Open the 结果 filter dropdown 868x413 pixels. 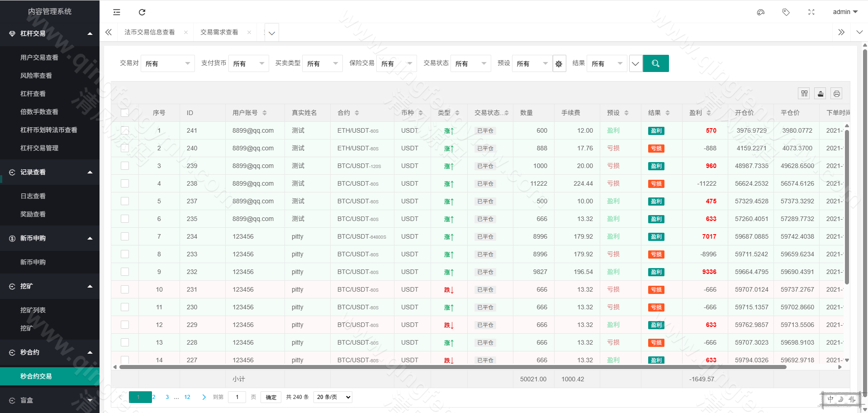pos(607,64)
